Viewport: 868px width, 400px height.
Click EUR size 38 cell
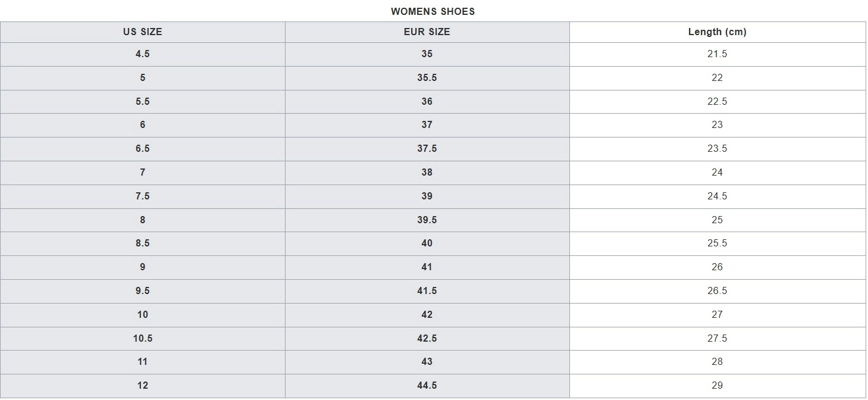click(x=427, y=173)
